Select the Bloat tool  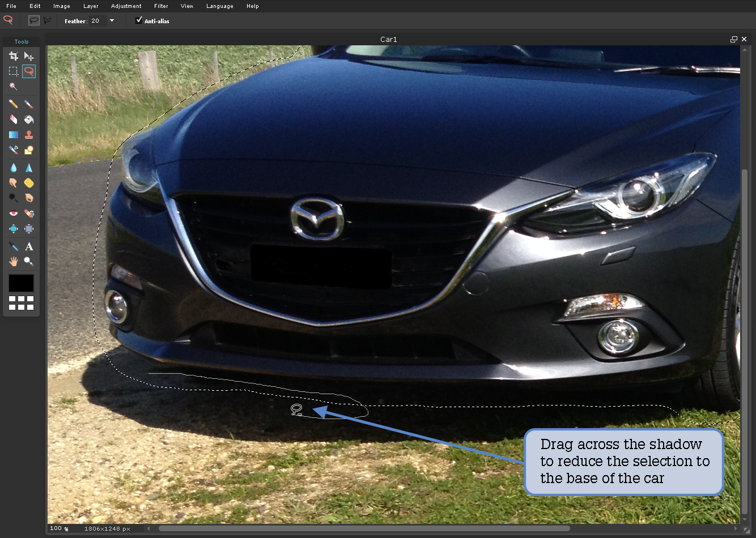[14, 229]
